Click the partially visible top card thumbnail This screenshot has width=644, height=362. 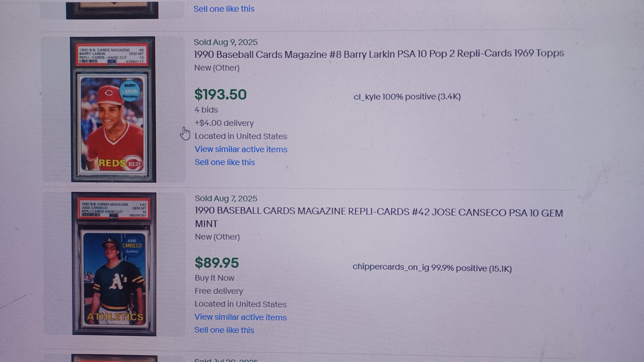click(x=112, y=10)
